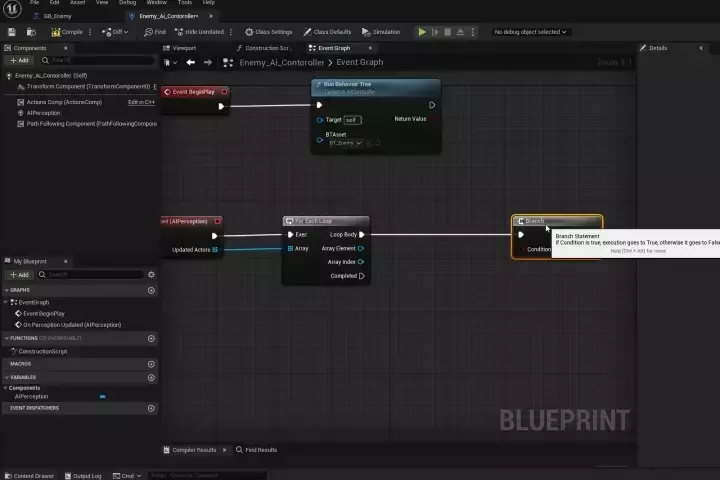Open the Content Drawer
720x480 pixels.
(x=29, y=475)
